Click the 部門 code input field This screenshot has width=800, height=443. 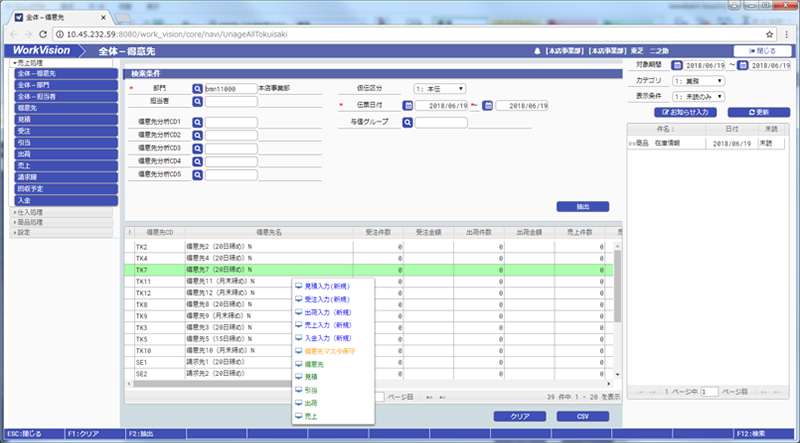(x=231, y=89)
